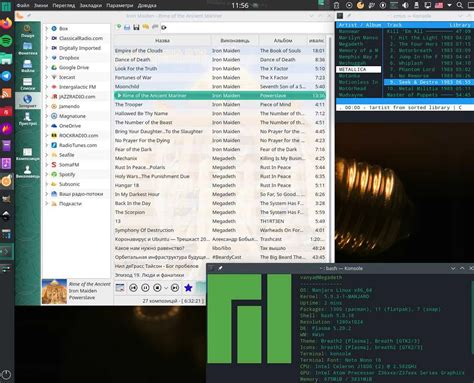Open the Параметри menu
Screen dimensions: 474x383
pos(120,5)
